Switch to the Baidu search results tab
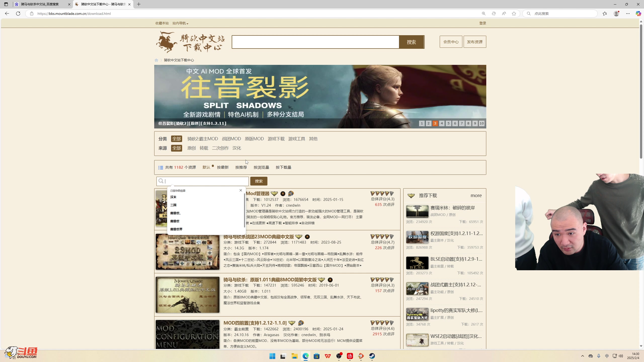 click(x=40, y=4)
